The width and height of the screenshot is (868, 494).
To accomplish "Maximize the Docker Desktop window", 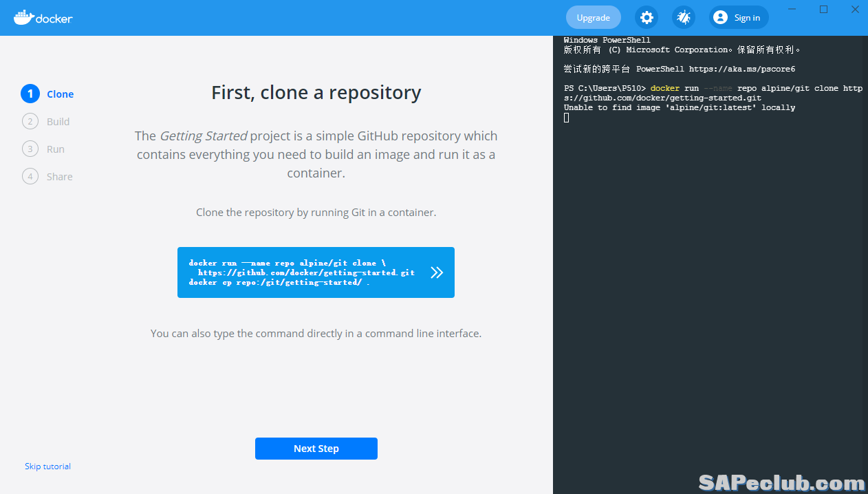I will [823, 9].
